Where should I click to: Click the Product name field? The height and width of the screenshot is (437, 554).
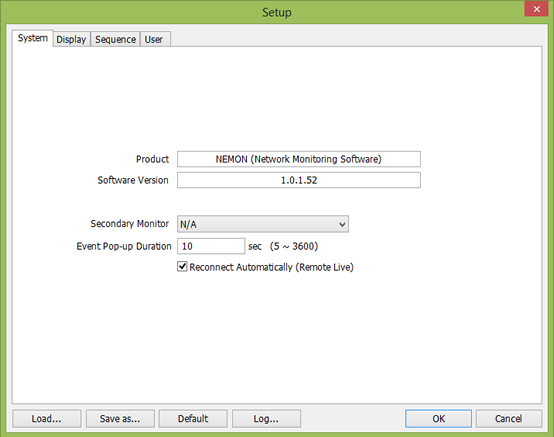tap(299, 159)
